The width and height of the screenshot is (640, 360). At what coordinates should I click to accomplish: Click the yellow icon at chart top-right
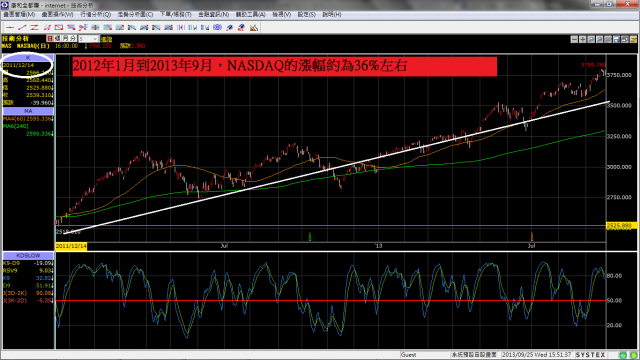[633, 39]
